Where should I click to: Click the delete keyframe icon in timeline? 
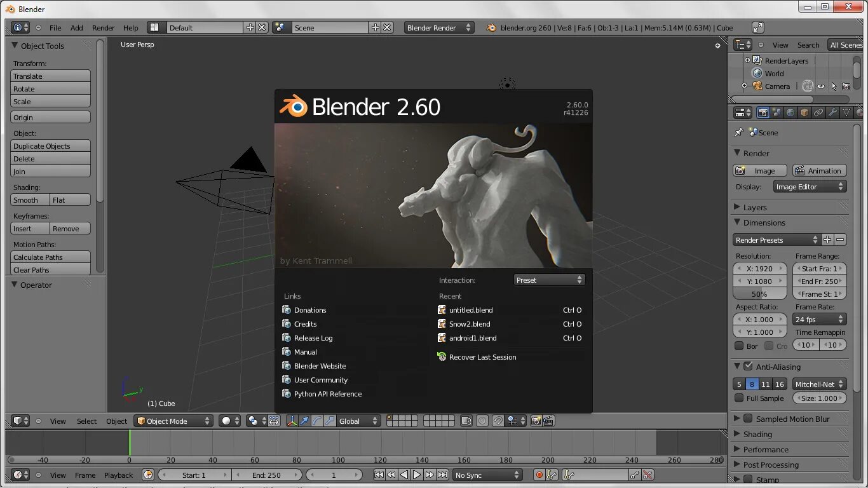click(648, 475)
